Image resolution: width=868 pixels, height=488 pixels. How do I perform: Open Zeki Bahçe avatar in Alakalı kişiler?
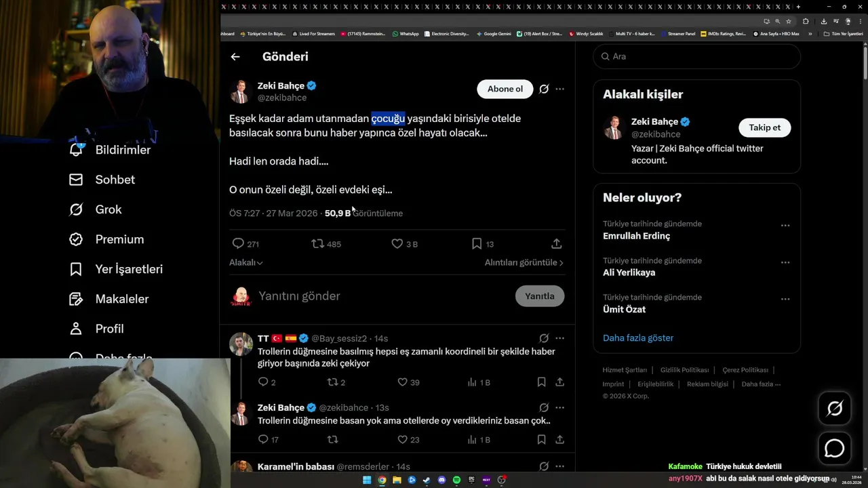tap(614, 127)
